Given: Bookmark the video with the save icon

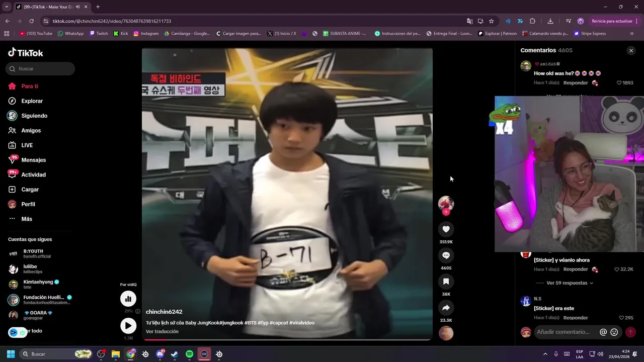Looking at the screenshot, I should pyautogui.click(x=446, y=282).
